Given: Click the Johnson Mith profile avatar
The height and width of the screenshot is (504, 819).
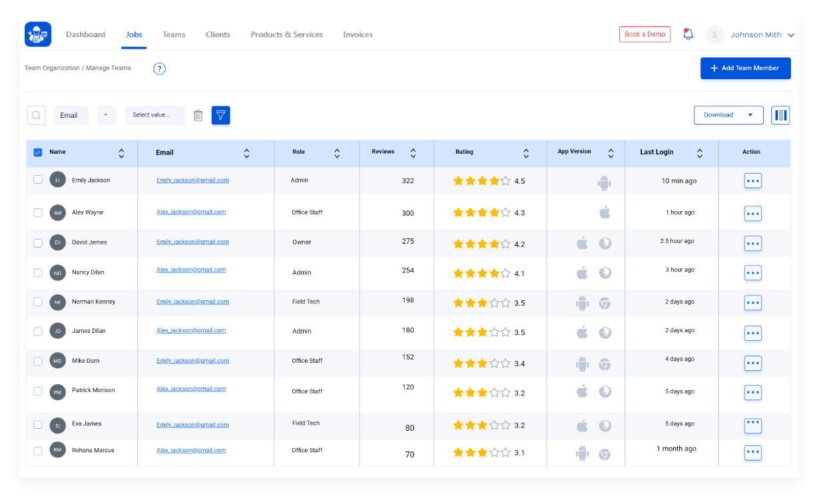Looking at the screenshot, I should coord(714,35).
